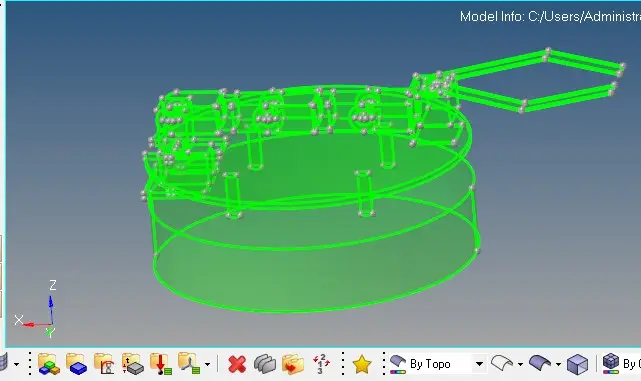The image size is (641, 381).
Task: Toggle the geometry transparency cube icon
Action: [x=577, y=364]
